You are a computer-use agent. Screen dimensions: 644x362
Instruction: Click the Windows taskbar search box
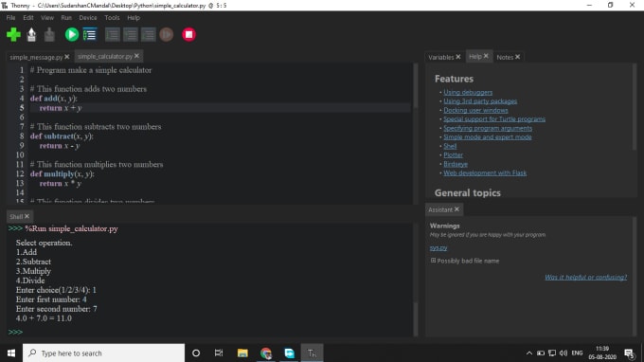[x=103, y=353]
